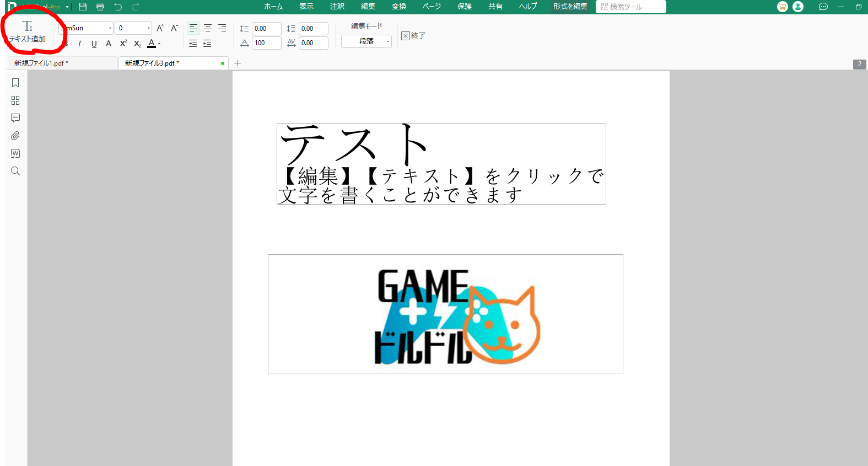Open the bookmarks panel
This screenshot has height=466, width=868.
click(15, 83)
